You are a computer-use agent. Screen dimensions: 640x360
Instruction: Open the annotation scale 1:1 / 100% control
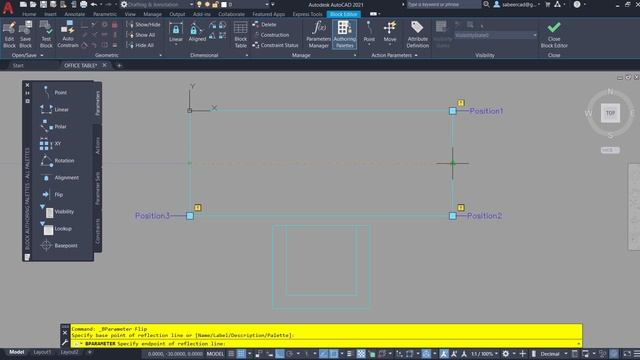point(484,354)
